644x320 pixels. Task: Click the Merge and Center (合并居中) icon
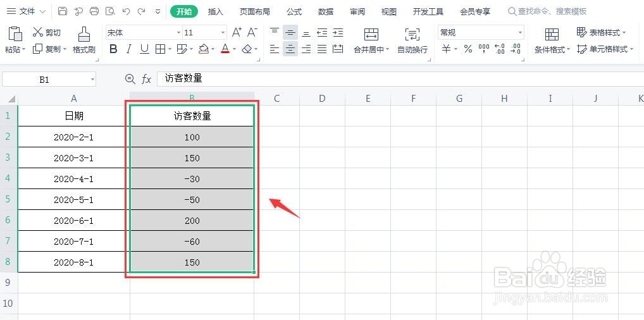pos(371,34)
